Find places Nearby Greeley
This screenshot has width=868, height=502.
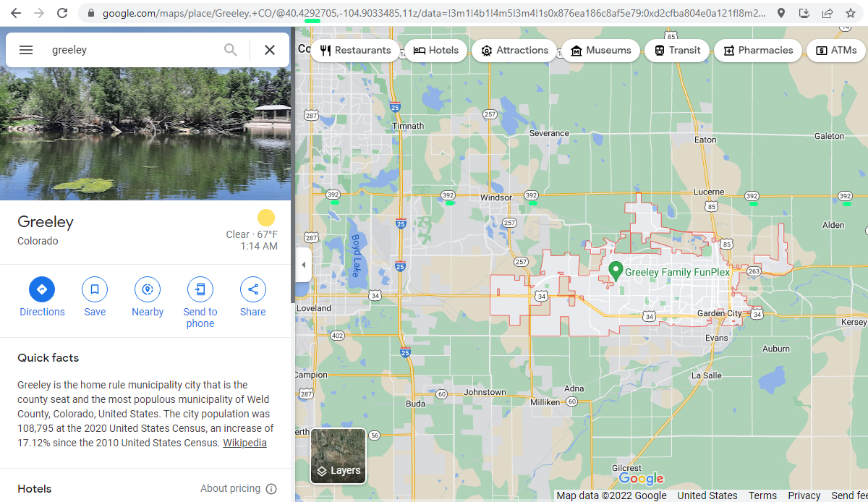[148, 290]
